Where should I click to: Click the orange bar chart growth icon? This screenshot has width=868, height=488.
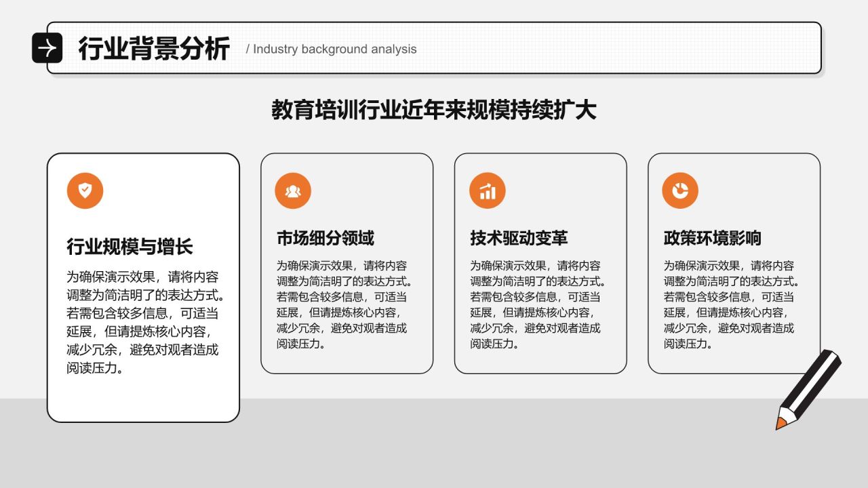487,190
